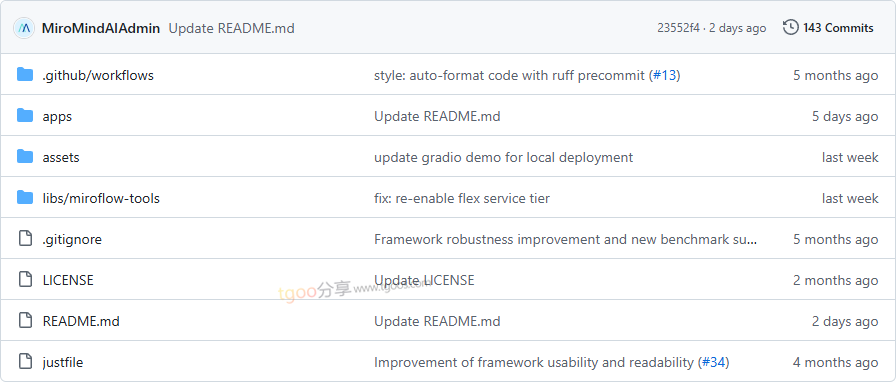Open the Update LICENSE commit message

(x=424, y=280)
